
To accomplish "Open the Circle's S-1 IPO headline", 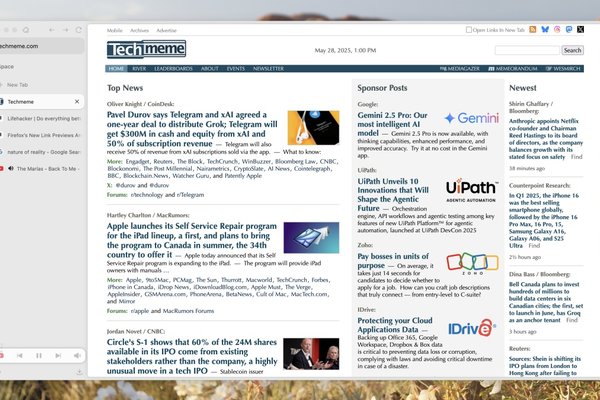I will pos(192,356).
